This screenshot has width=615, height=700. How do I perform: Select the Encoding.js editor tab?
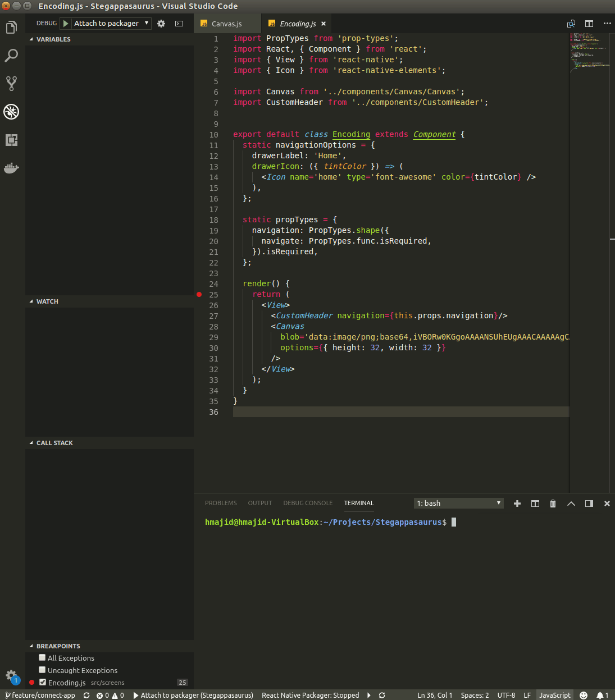[x=298, y=24]
